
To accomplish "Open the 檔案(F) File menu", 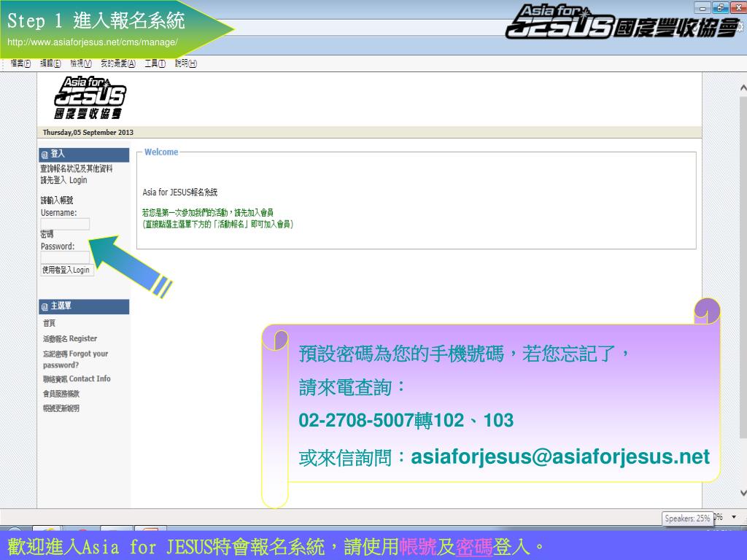I will (x=20, y=63).
